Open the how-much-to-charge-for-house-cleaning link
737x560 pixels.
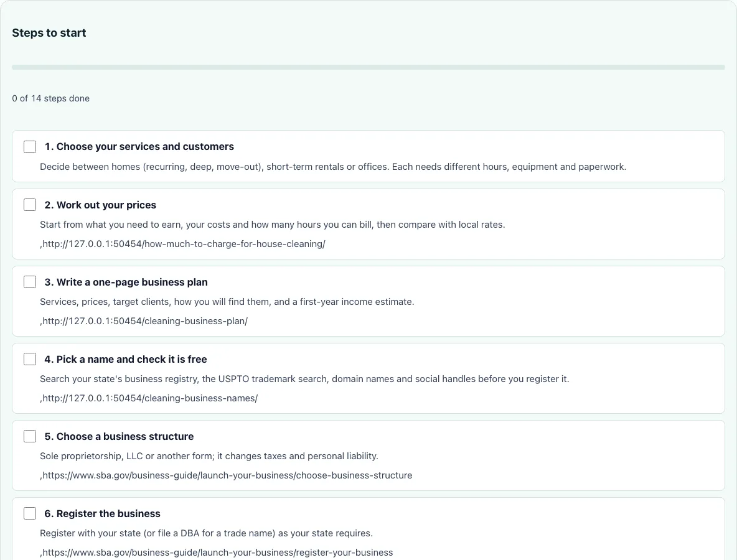click(x=184, y=244)
